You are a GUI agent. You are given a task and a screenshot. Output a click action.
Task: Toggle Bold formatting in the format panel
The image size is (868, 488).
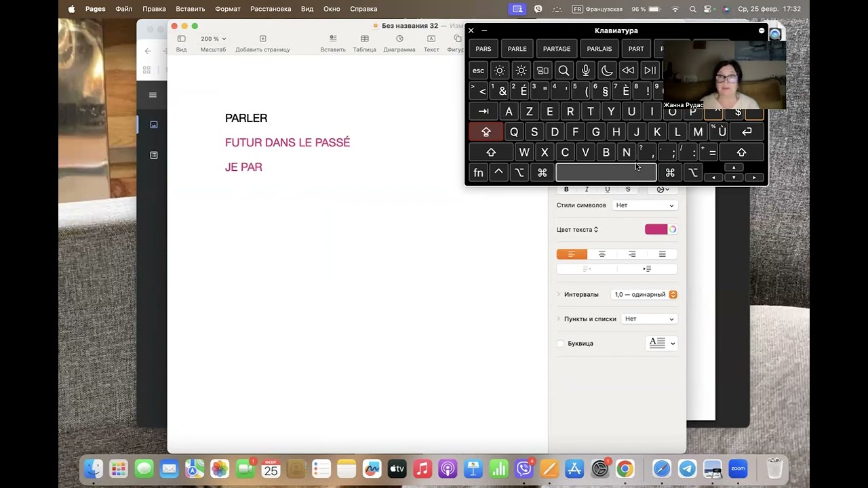point(566,190)
